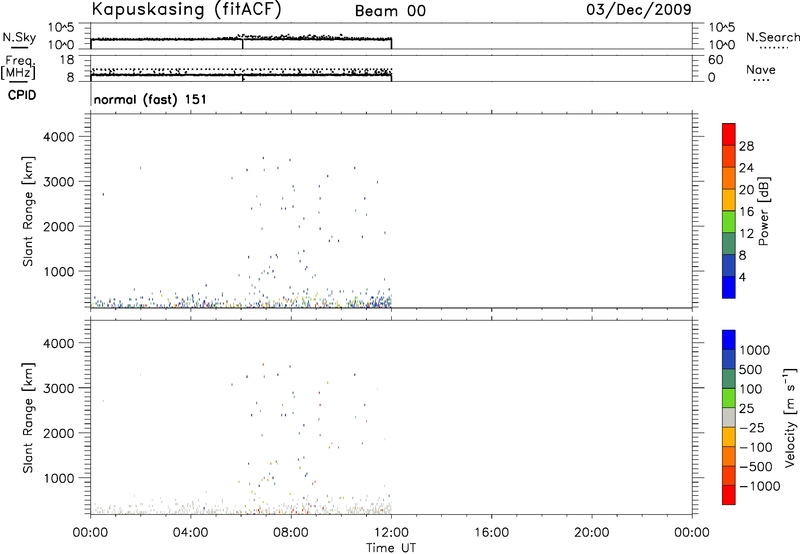Pick the red bottom segment of velocity colorbar
800x554 pixels.
(x=729, y=495)
